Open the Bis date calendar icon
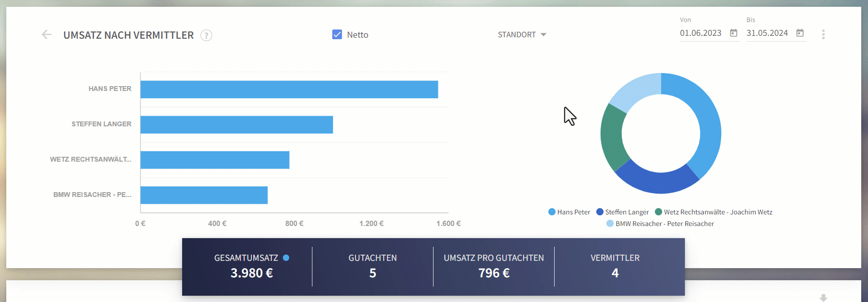Screen dimensions: 868x302 [x=800, y=33]
